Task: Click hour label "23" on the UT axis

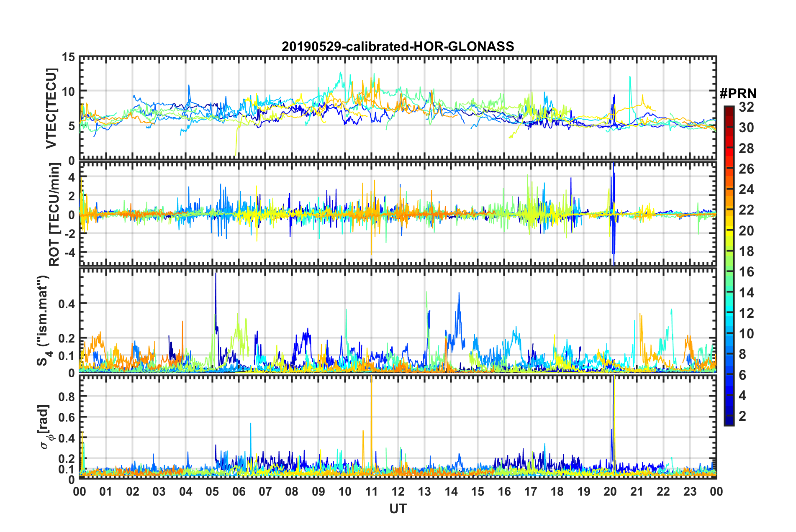Action: click(x=690, y=491)
